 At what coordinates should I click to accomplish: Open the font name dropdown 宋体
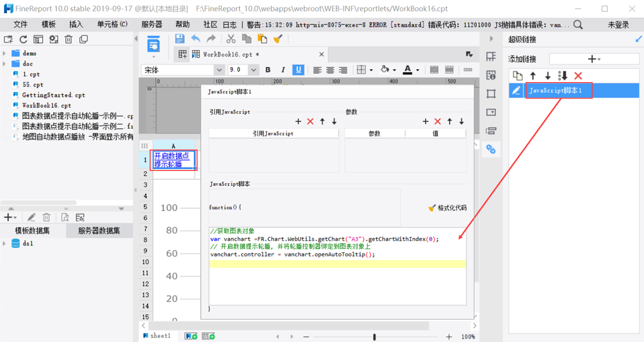click(x=219, y=70)
